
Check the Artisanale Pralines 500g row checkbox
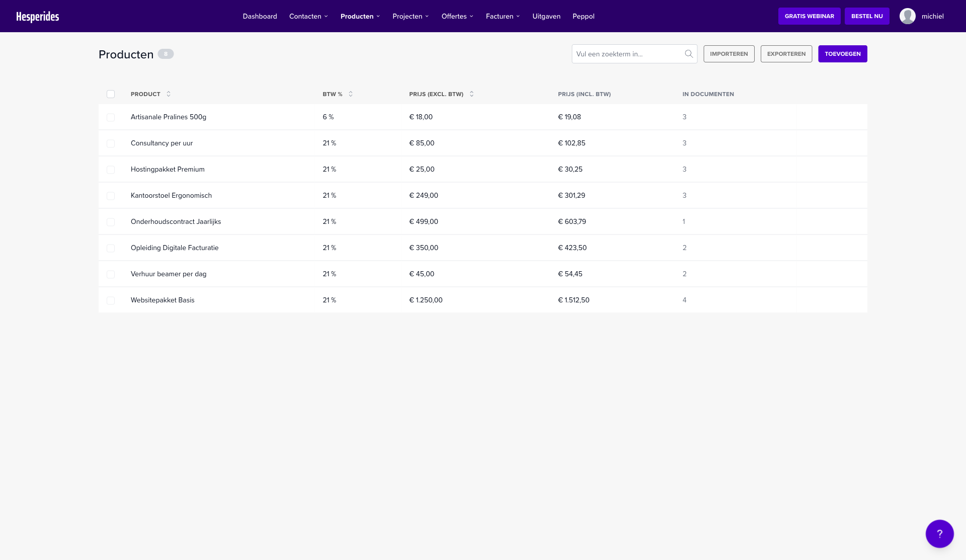[x=111, y=117]
